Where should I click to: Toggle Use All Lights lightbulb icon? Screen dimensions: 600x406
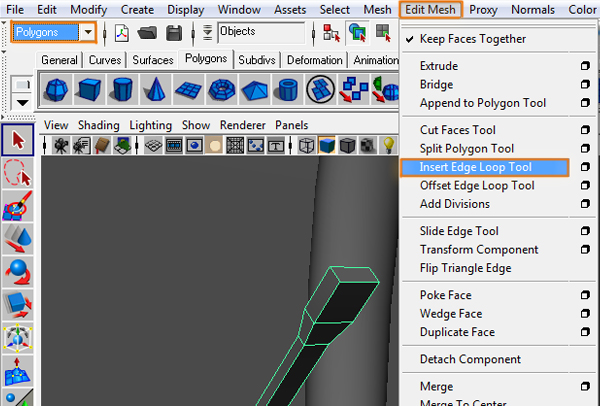[x=388, y=146]
